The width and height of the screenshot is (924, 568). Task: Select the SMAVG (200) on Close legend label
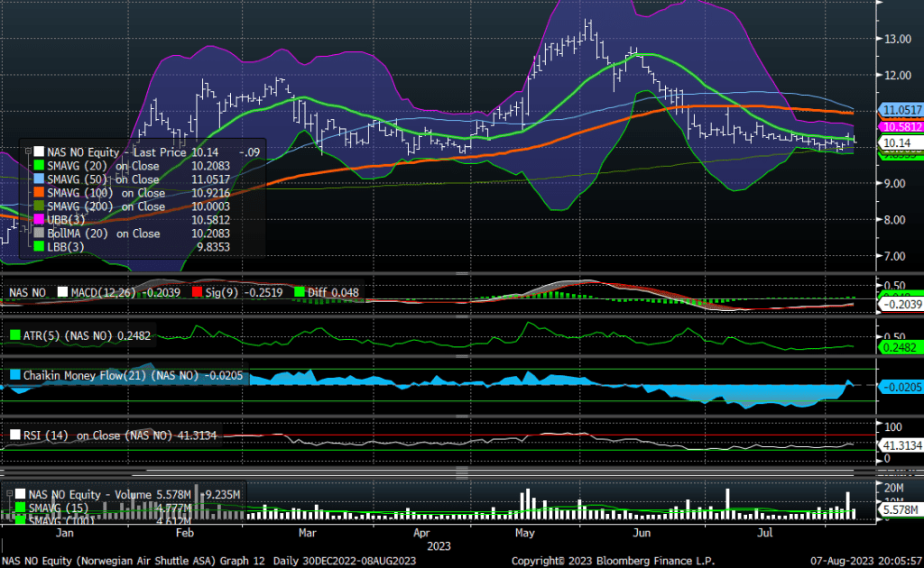(106, 206)
